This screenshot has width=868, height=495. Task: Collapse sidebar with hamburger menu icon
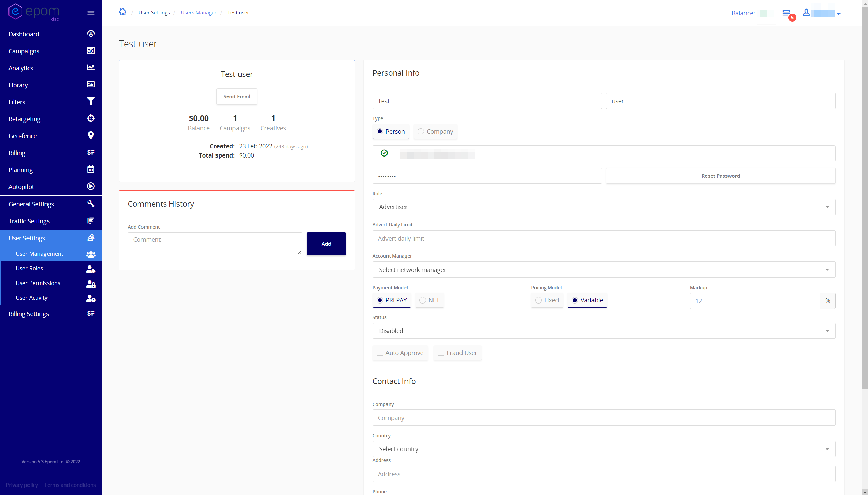click(x=91, y=13)
